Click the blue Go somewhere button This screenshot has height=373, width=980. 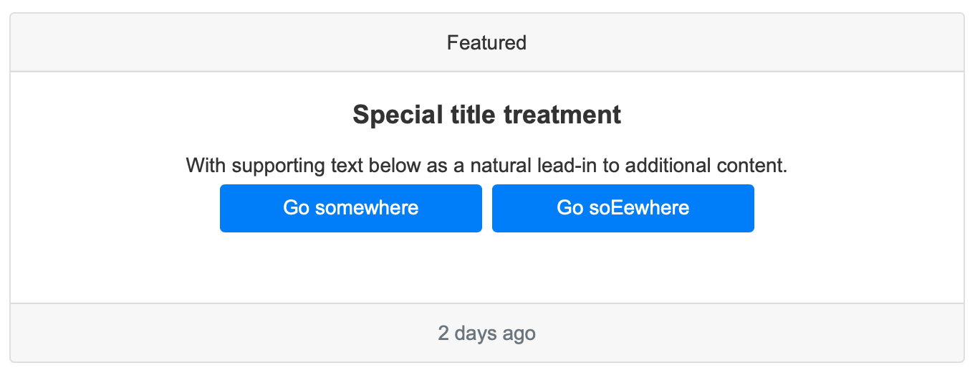pos(350,208)
